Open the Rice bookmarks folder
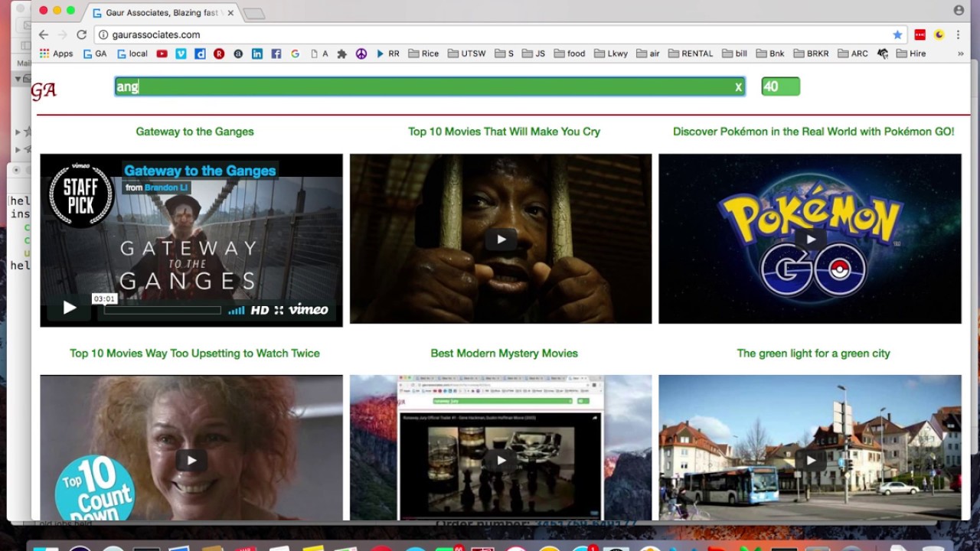This screenshot has height=551, width=980. pyautogui.click(x=424, y=54)
